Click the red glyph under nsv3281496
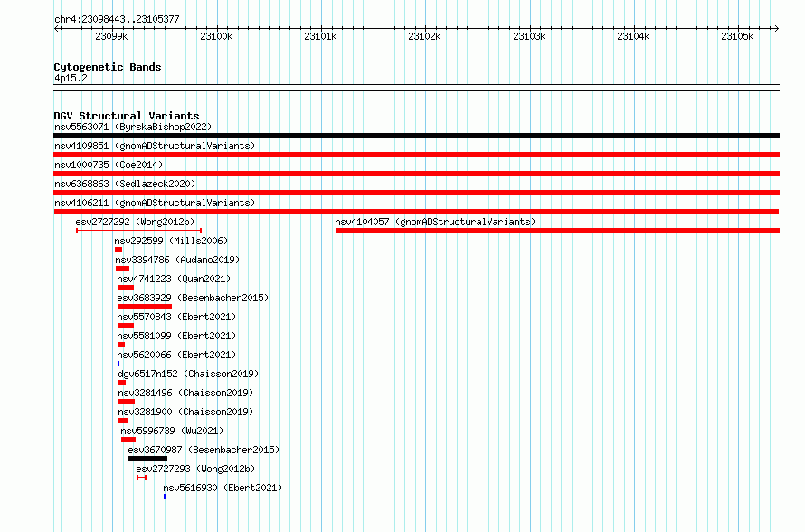Viewport: 805px width, 532px height. point(127,402)
